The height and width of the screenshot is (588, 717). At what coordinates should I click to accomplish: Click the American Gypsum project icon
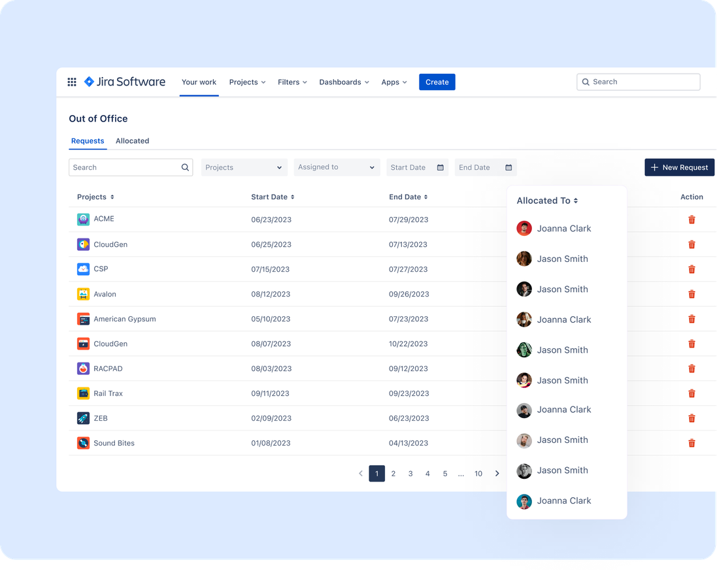click(x=83, y=319)
